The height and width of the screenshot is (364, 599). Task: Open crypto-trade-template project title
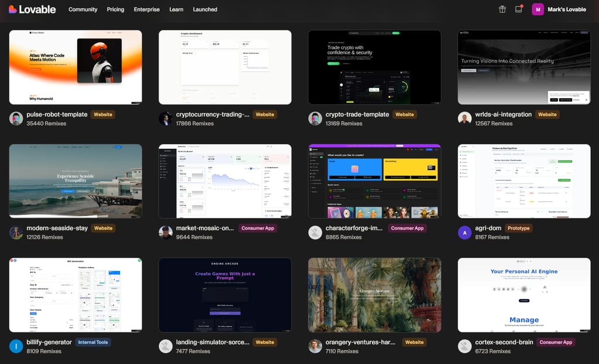coord(357,114)
